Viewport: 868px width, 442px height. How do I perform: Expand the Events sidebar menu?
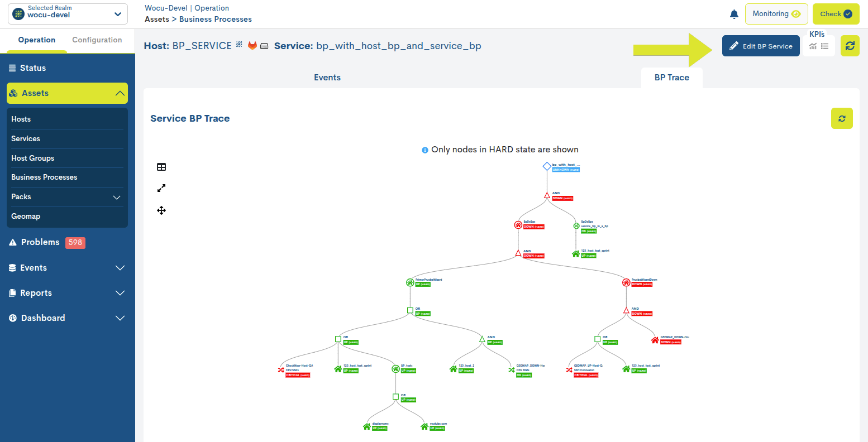(68, 268)
